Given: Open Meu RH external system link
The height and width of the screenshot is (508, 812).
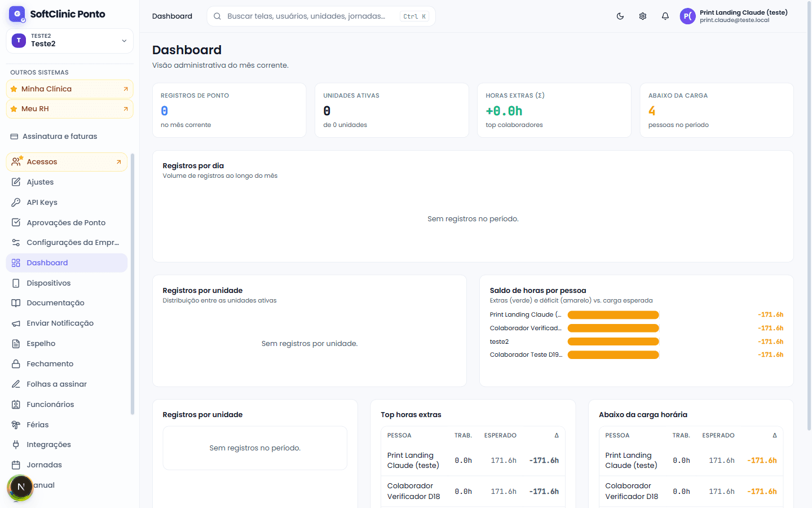Looking at the screenshot, I should click(70, 109).
